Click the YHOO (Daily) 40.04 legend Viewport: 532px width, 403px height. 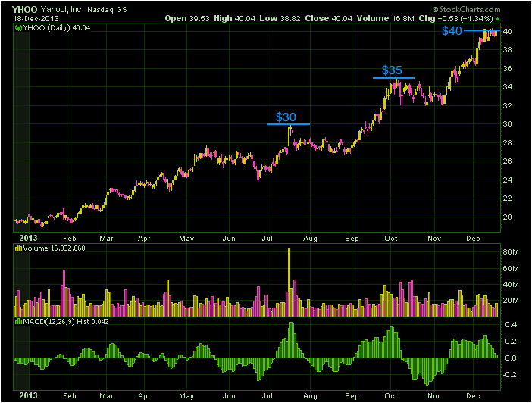click(x=57, y=28)
